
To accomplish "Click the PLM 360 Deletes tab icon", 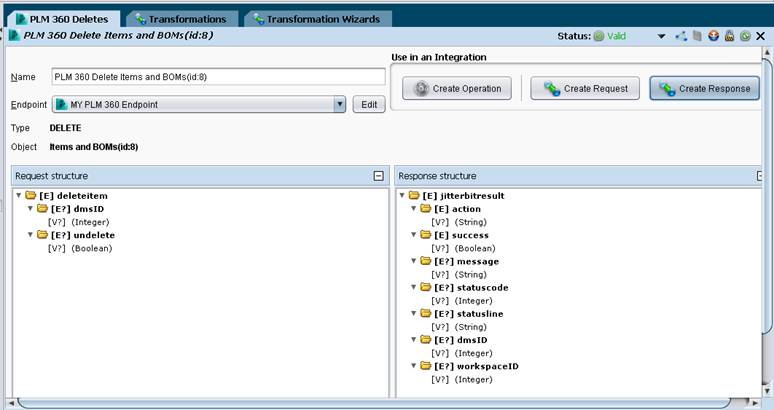I will coord(21,19).
